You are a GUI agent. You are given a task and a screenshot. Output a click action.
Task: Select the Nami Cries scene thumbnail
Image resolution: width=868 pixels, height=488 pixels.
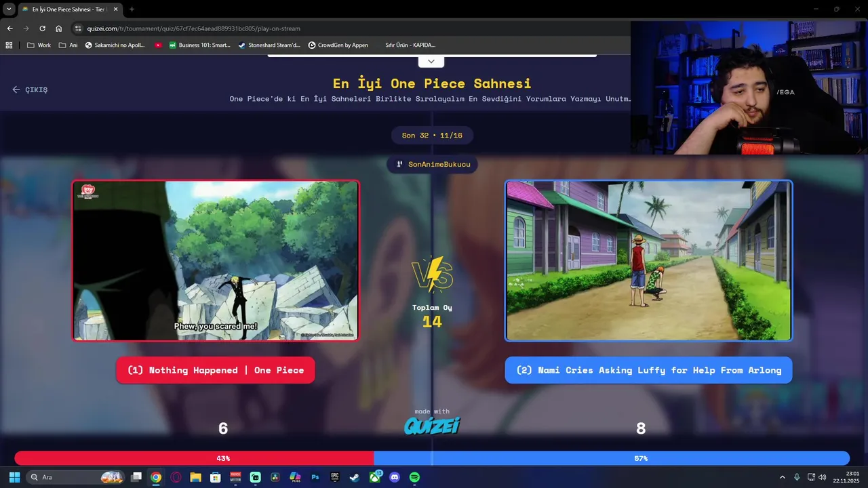click(648, 260)
